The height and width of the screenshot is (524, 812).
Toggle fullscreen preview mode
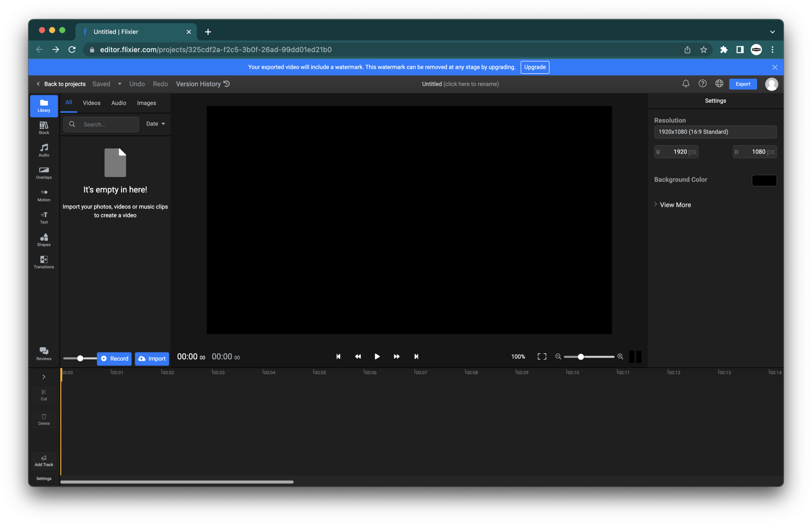click(542, 356)
